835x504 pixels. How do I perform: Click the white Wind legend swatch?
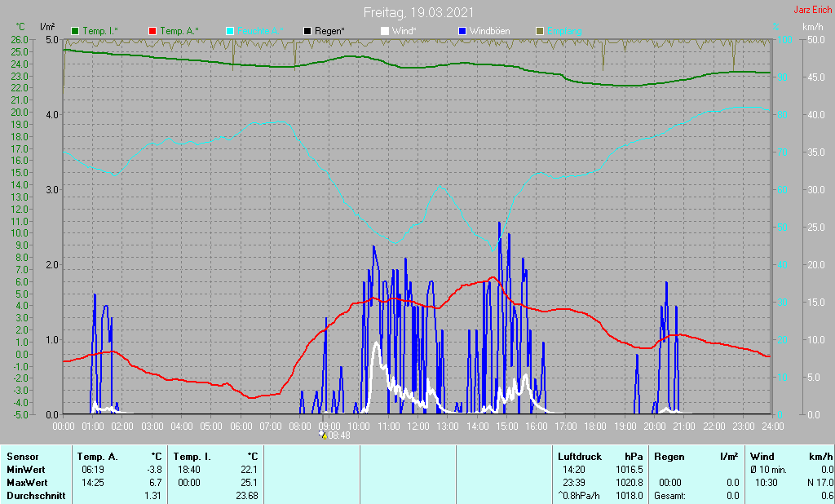tap(385, 32)
